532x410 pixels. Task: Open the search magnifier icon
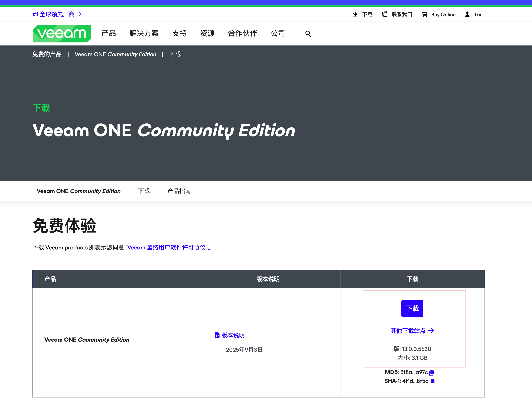pyautogui.click(x=308, y=34)
